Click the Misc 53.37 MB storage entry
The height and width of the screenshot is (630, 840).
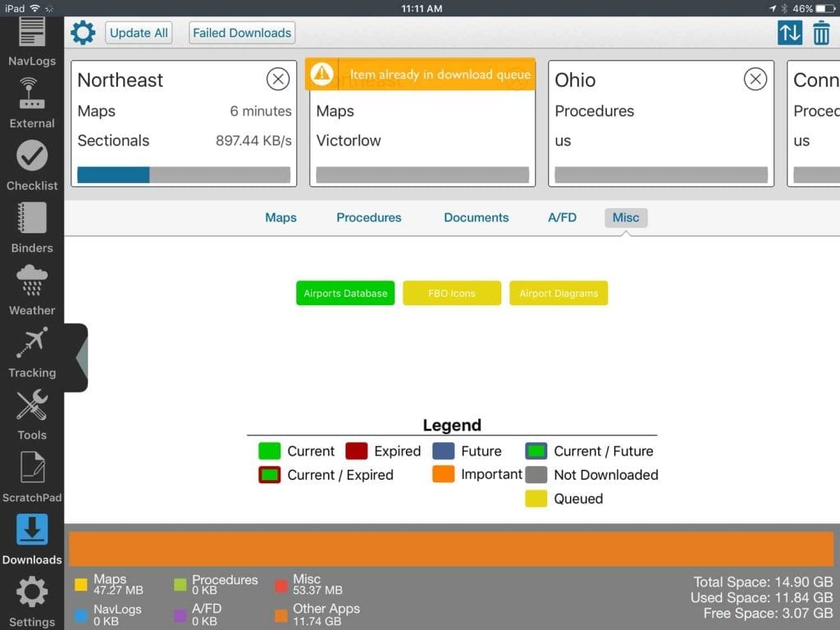[308, 584]
